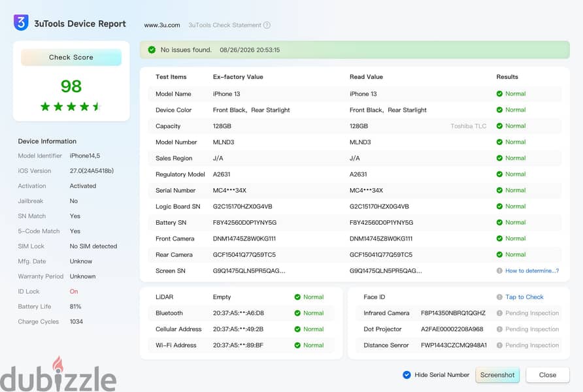Click the Infrared Camera serial F8P14350NBRQ1QGHZ
This screenshot has height=392, width=583.
click(453, 313)
